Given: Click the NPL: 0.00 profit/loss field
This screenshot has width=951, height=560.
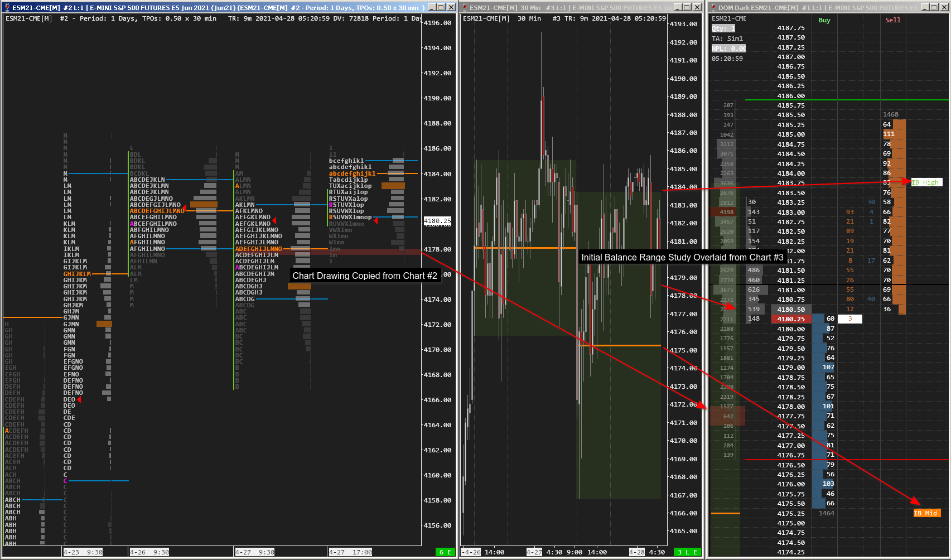Looking at the screenshot, I should (728, 49).
